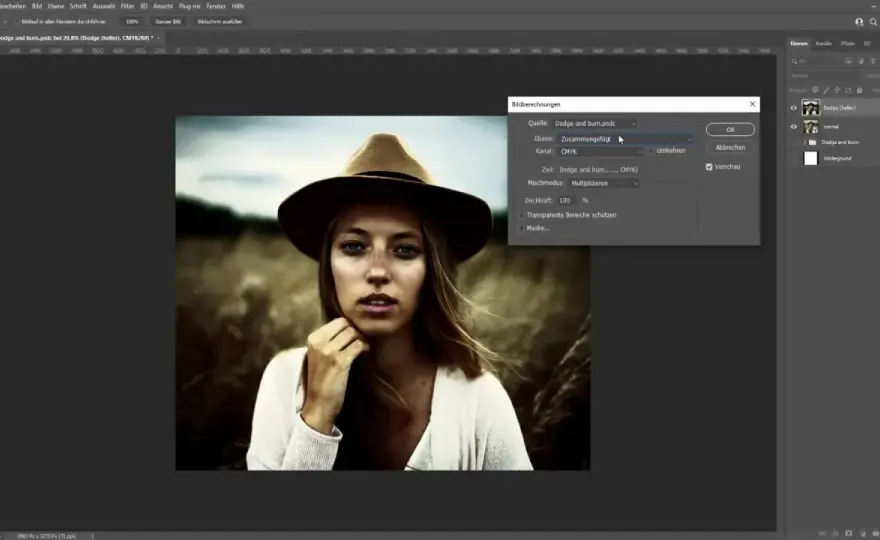Hide the Dodge (heller) layer
The height and width of the screenshot is (540, 880).
(794, 108)
